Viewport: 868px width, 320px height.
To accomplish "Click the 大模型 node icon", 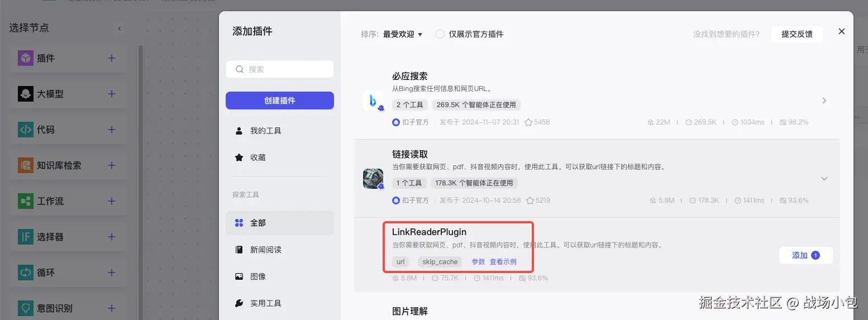I will coord(26,94).
